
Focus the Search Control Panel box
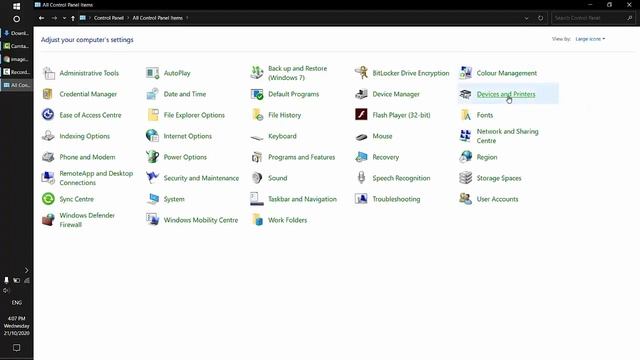[593, 18]
